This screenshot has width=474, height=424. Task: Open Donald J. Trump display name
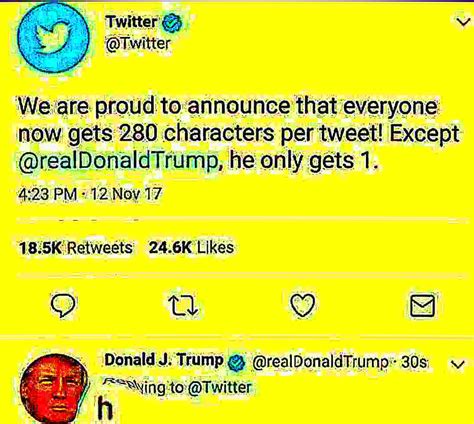click(x=164, y=360)
